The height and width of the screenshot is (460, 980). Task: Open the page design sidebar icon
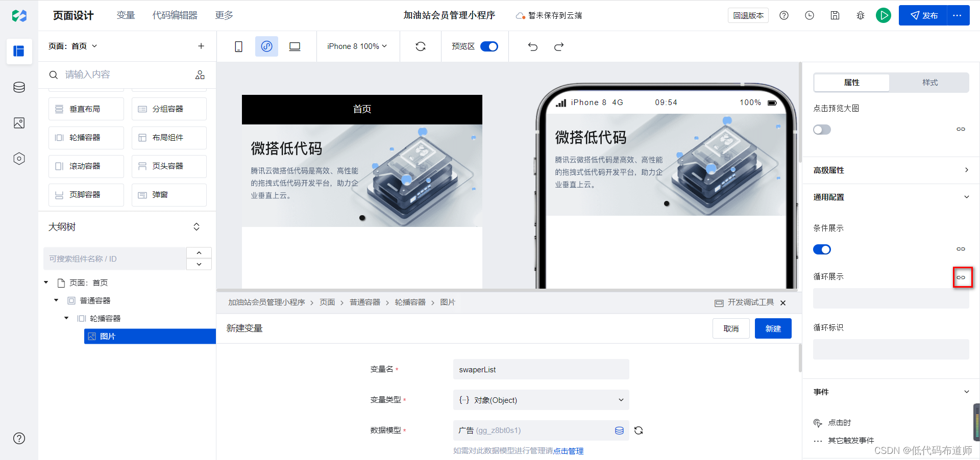[19, 51]
